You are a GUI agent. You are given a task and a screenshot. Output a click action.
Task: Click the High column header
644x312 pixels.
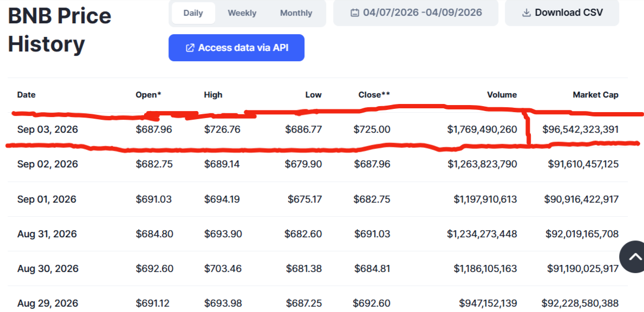tap(213, 95)
